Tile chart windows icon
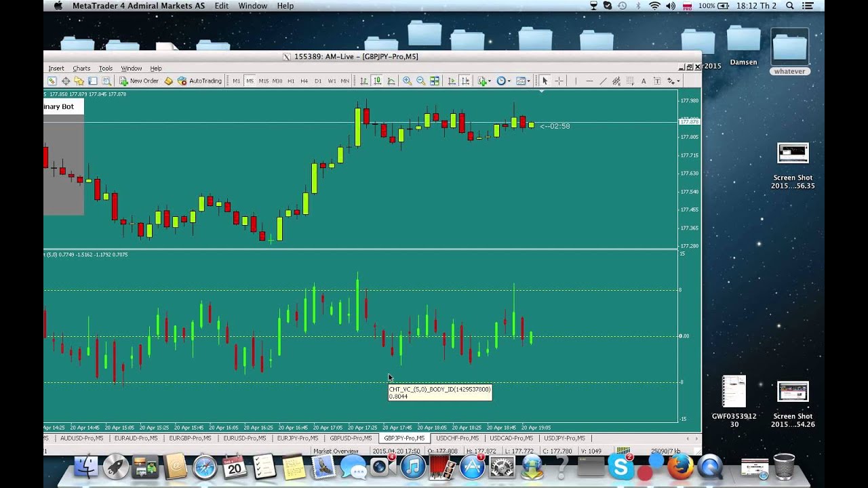This screenshot has width=868, height=488. tap(435, 81)
